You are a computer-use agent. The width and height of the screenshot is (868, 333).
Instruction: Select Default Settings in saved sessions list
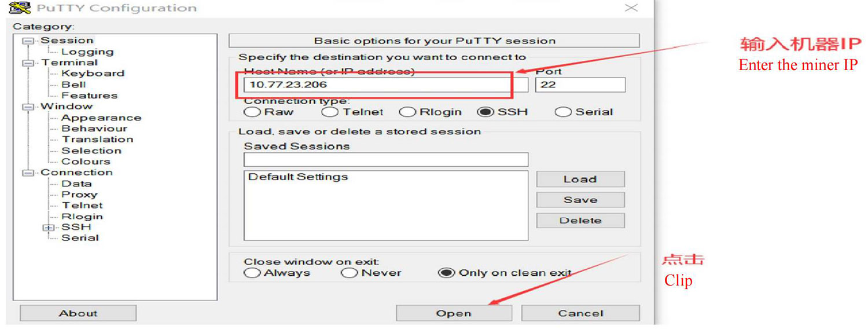coord(298,177)
